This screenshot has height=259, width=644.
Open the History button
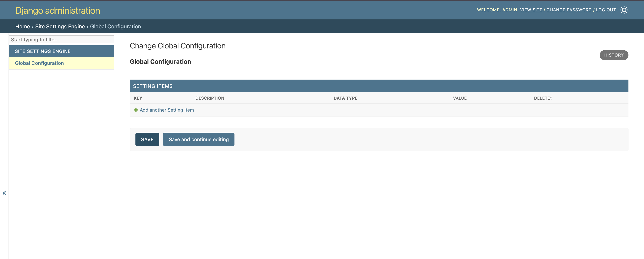[614, 55]
